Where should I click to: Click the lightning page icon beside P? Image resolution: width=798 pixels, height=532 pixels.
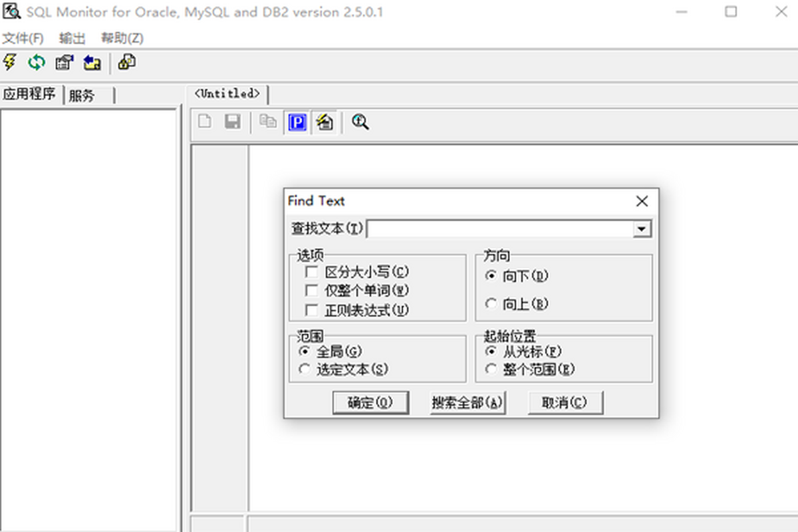pyautogui.click(x=325, y=122)
